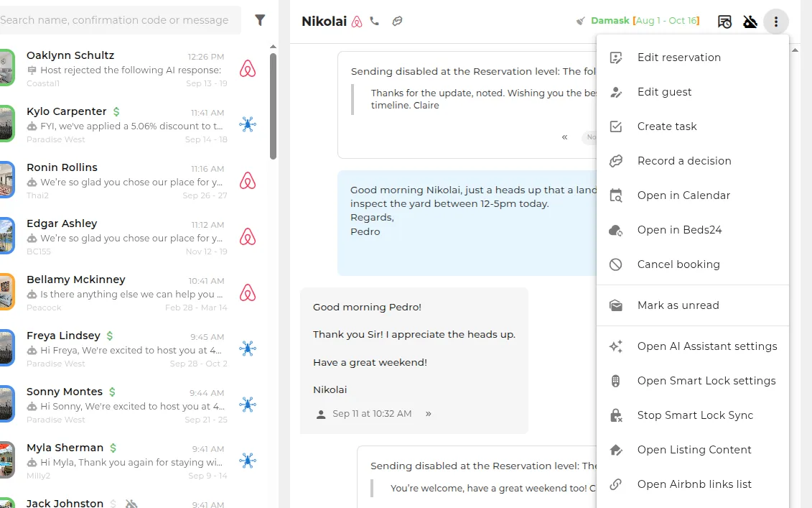Click Airbnb icon on Oaklynn Schultz row
This screenshot has width=812, height=508.
[248, 68]
